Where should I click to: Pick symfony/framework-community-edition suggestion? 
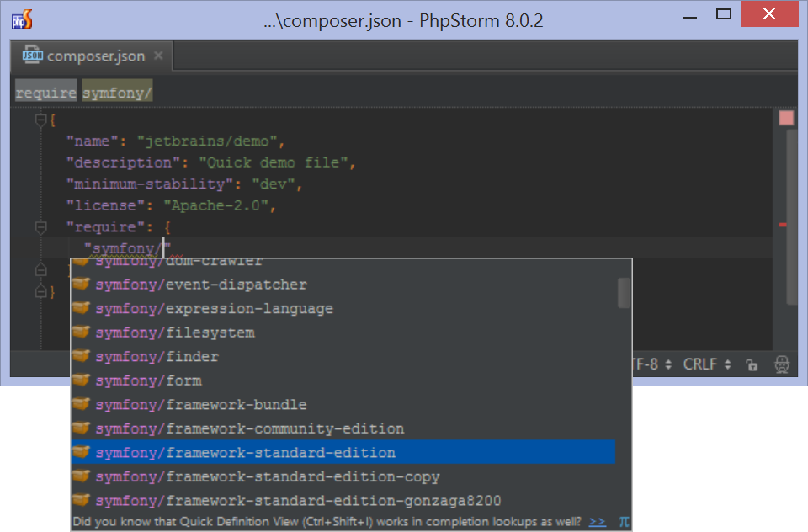click(x=343, y=429)
